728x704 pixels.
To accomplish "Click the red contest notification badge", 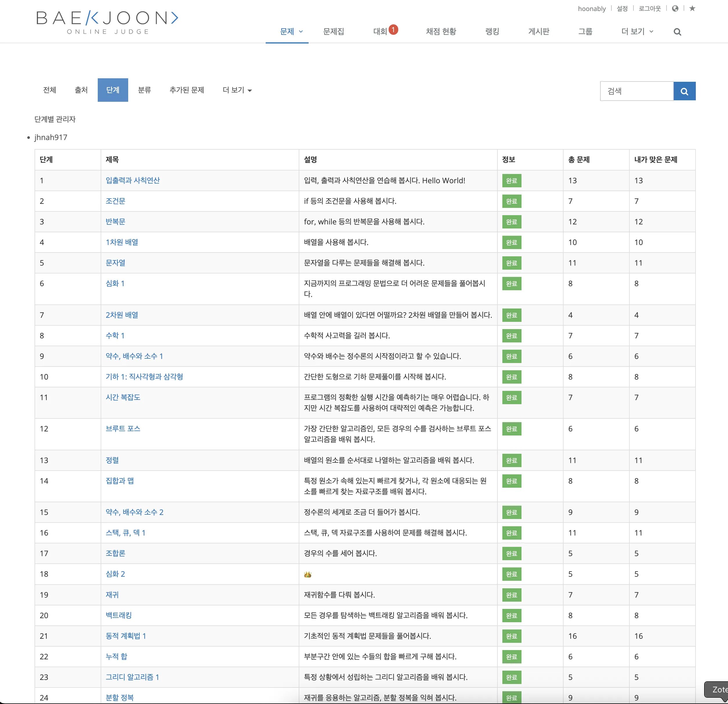I will pos(393,29).
